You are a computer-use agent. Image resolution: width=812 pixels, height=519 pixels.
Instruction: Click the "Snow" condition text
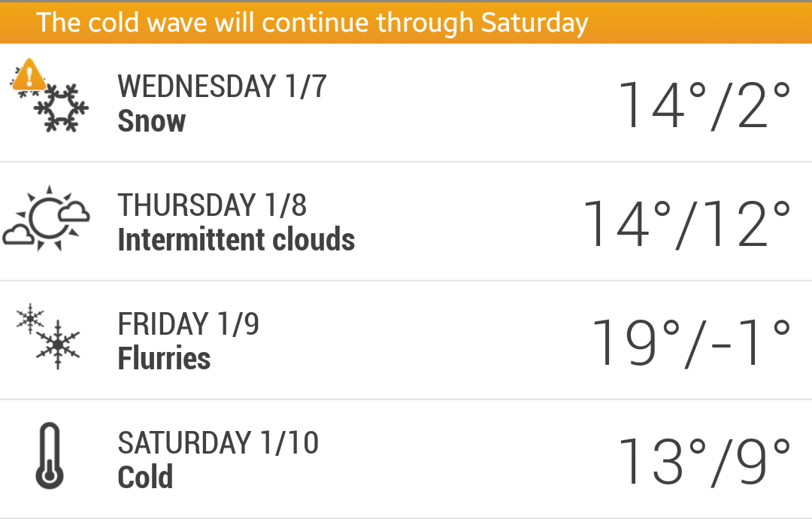(x=152, y=121)
